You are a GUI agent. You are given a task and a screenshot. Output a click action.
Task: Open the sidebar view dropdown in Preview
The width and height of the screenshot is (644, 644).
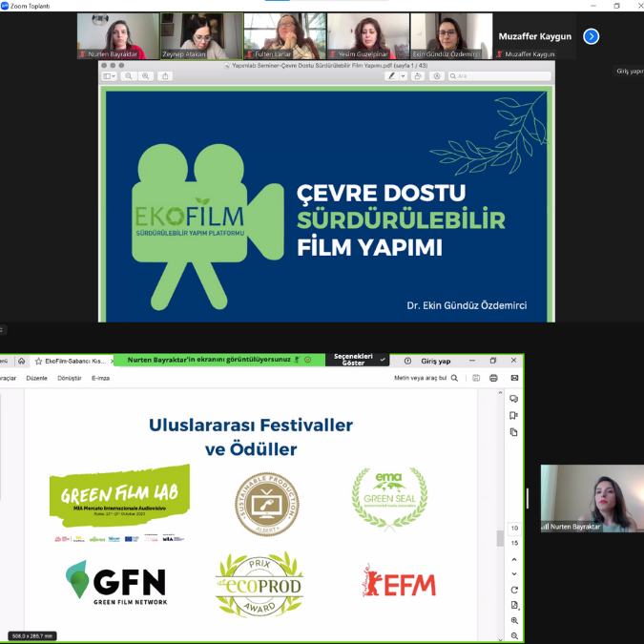[110, 76]
